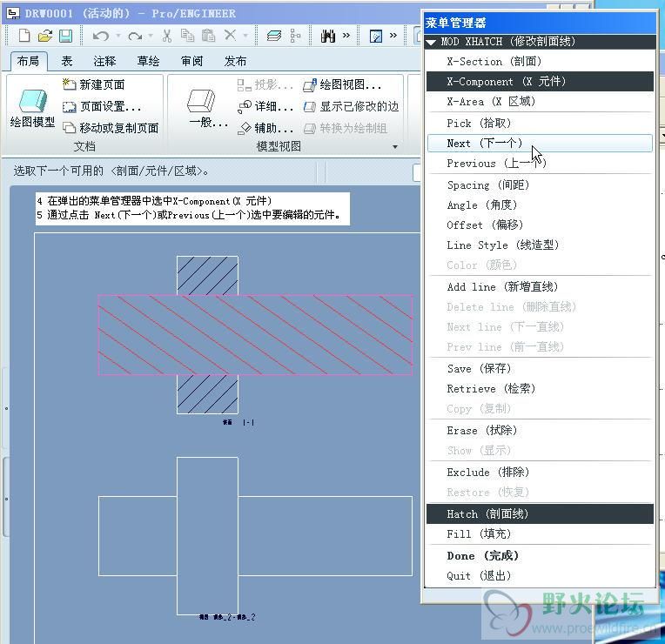Click Retrieve (检索) menu item
665x644 pixels.
pos(540,389)
